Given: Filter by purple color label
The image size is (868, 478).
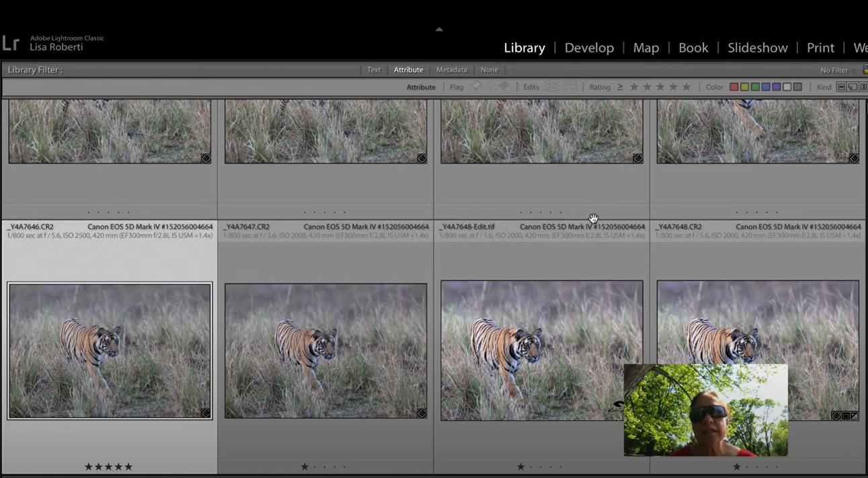Looking at the screenshot, I should 776,87.
